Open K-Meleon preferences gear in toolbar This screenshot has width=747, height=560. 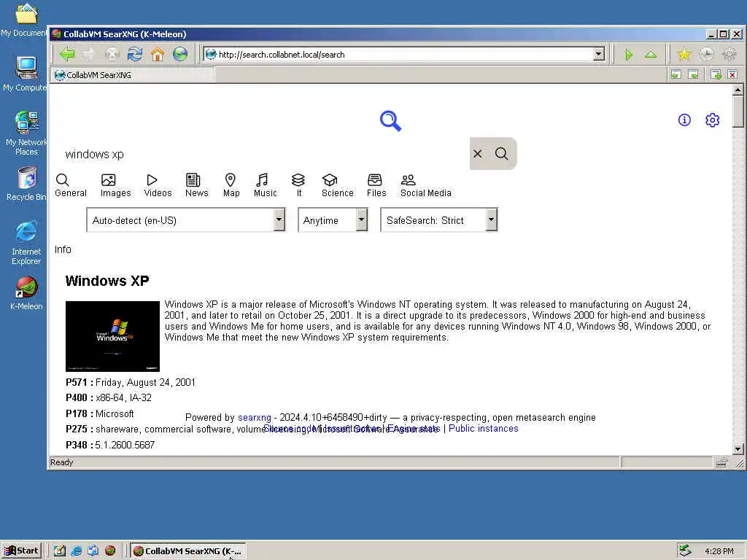(729, 54)
